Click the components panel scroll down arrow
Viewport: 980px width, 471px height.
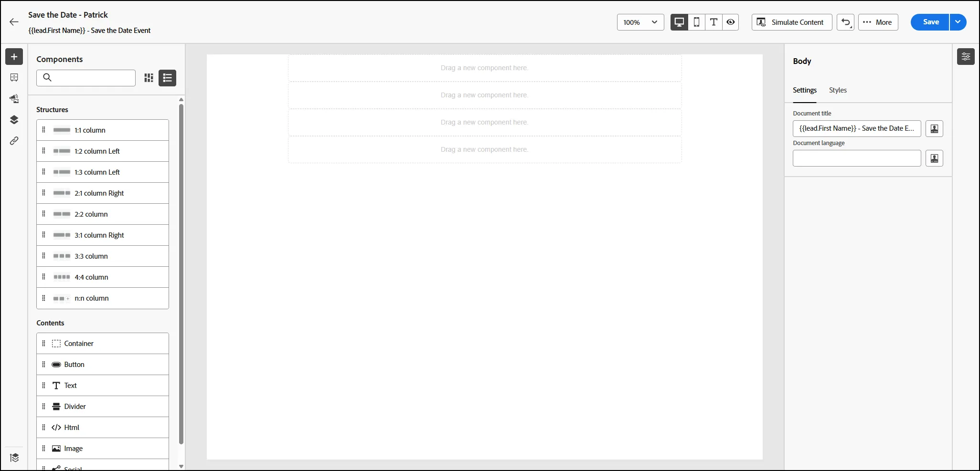pos(181,466)
